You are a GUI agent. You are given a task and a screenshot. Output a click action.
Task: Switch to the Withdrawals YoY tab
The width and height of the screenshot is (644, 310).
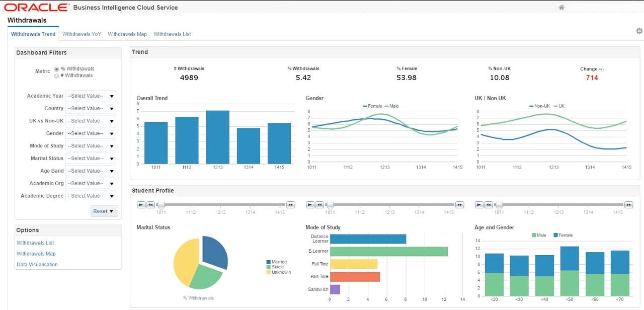[x=82, y=34]
